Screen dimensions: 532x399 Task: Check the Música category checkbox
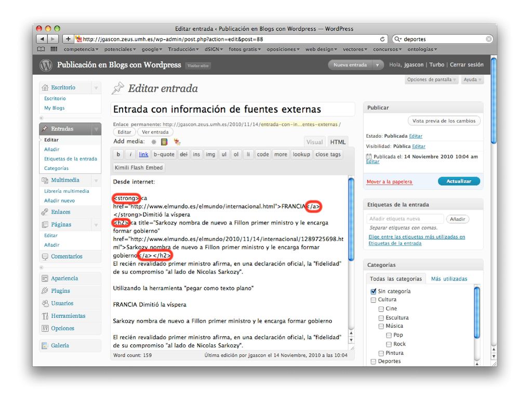(381, 326)
